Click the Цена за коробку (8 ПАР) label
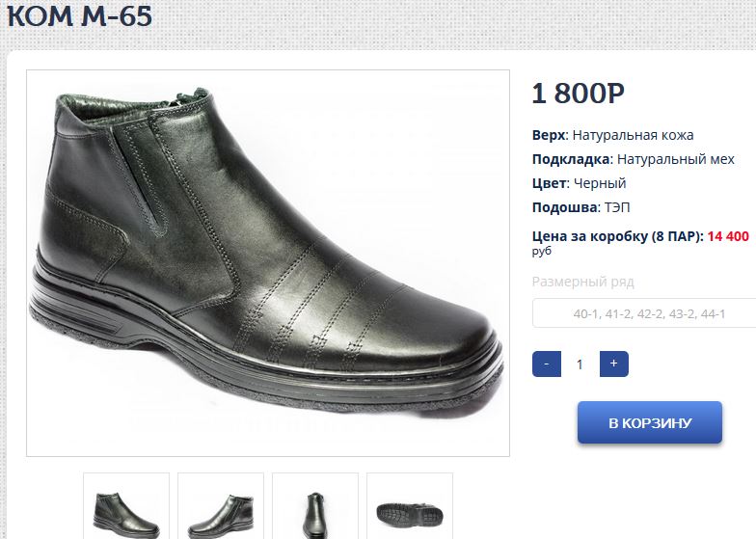 [x=617, y=235]
